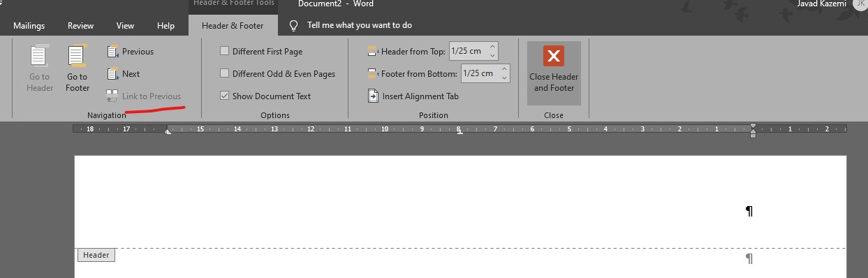
Task: Click the Document2 - Word title
Action: click(336, 4)
